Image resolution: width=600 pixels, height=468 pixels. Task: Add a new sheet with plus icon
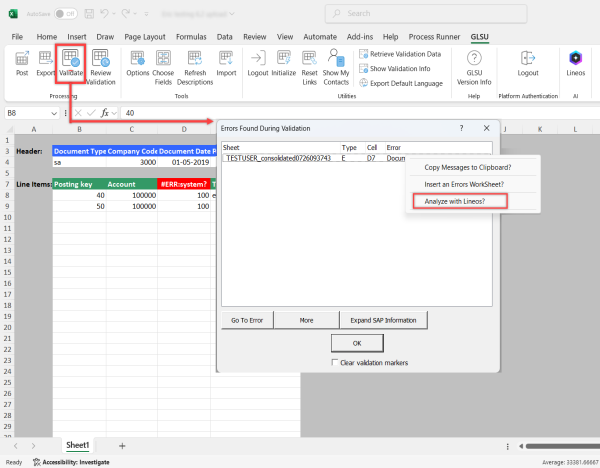click(x=122, y=446)
